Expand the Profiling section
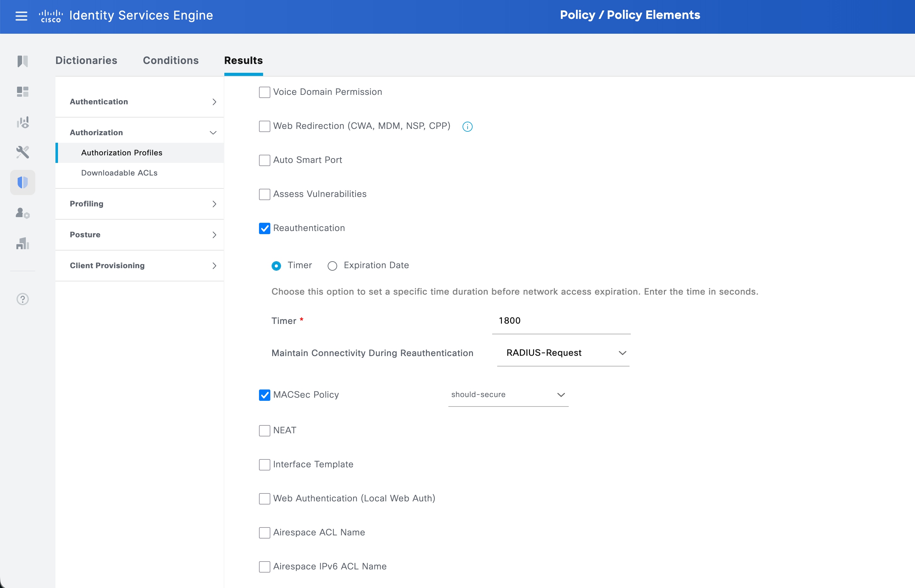 (139, 204)
